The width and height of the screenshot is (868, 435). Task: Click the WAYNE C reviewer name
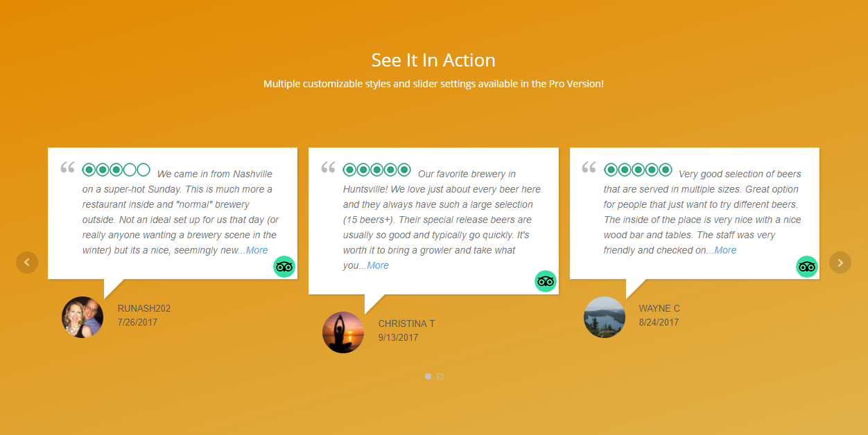659,308
